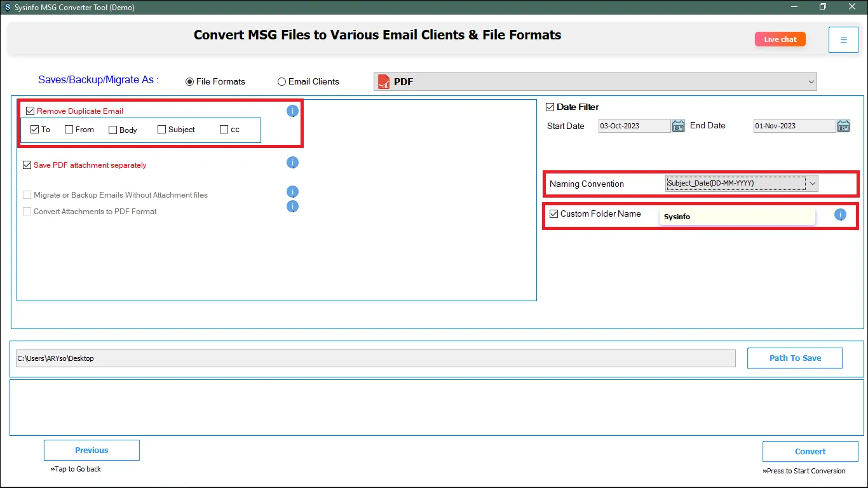Click the 'Start Date' label
Screen dimensions: 868x488
566,126
